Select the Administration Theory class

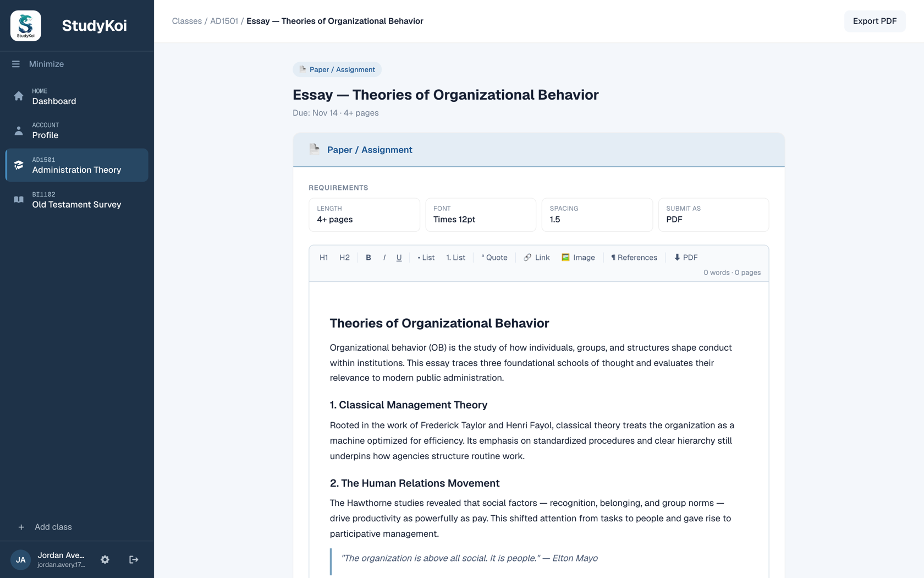coord(77,165)
